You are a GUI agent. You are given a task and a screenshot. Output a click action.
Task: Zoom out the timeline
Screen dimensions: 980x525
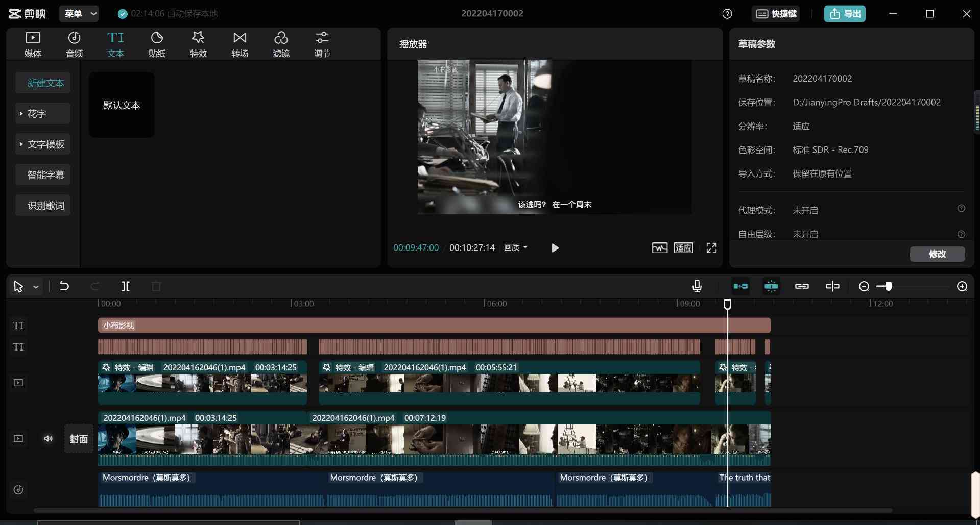pos(864,286)
